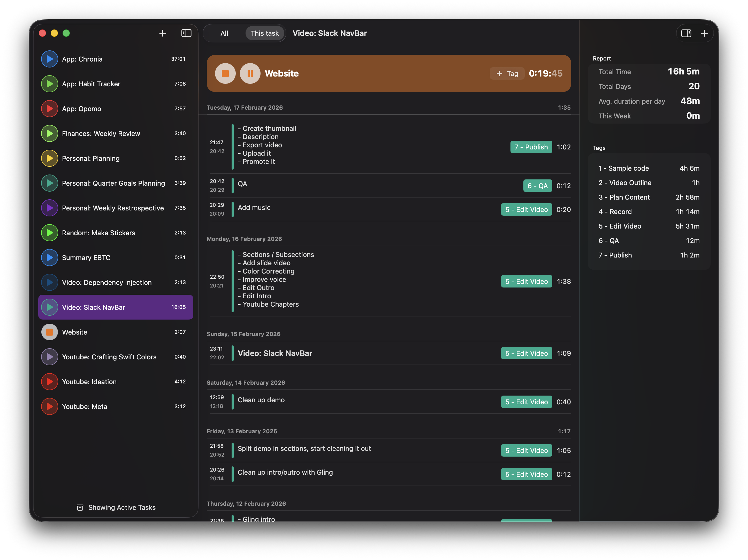Start the Youtube: Ideation timer
748x560 pixels.
pos(49,381)
